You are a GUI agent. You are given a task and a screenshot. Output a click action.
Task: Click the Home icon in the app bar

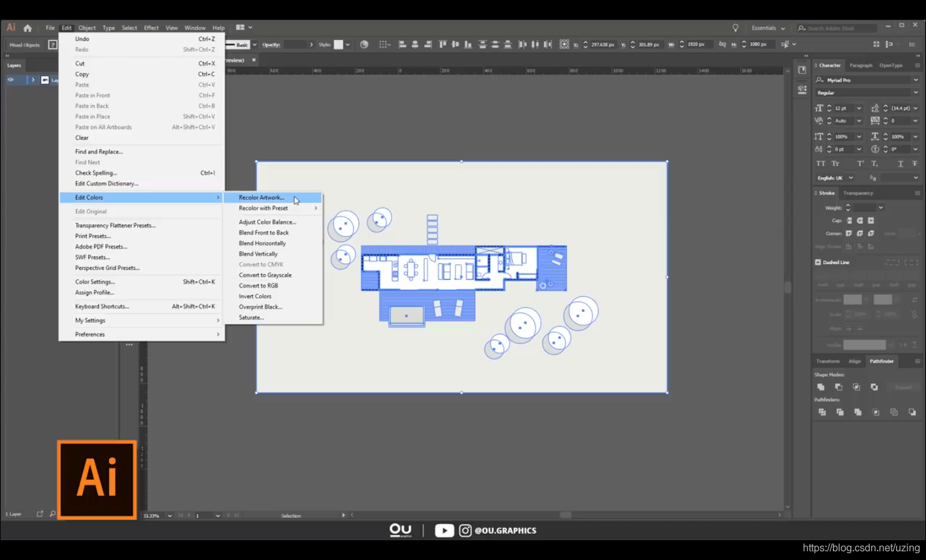tap(27, 28)
